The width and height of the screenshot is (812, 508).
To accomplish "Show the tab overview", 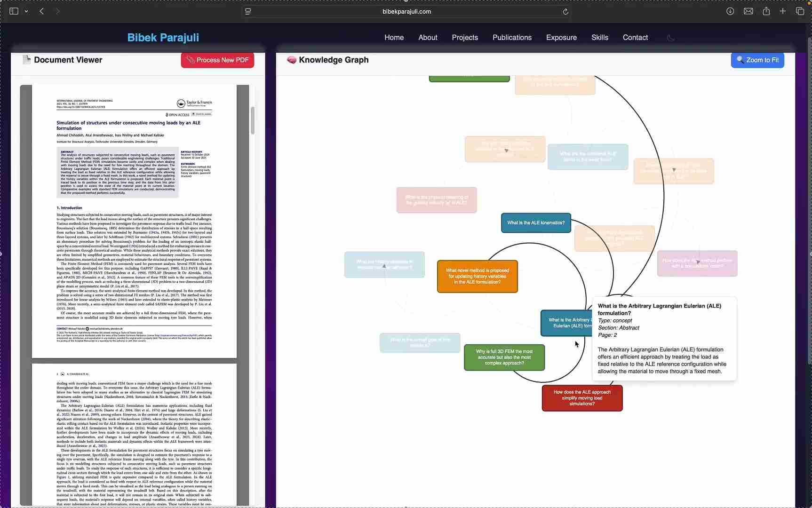I will point(800,11).
